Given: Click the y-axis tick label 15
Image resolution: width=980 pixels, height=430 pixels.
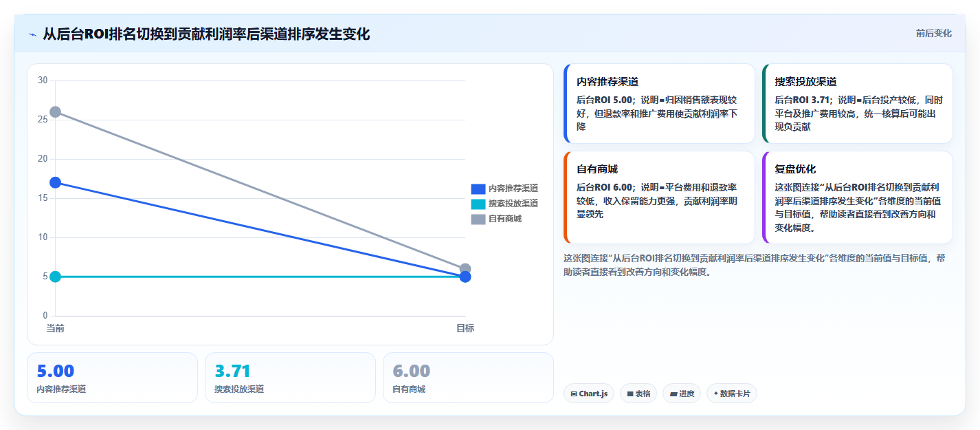Looking at the screenshot, I should click(43, 198).
